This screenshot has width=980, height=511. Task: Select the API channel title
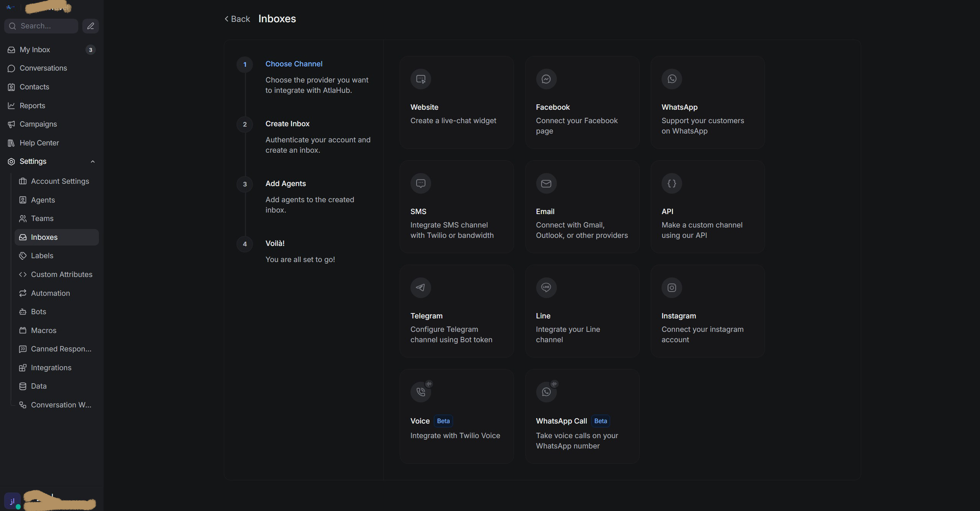(667, 211)
